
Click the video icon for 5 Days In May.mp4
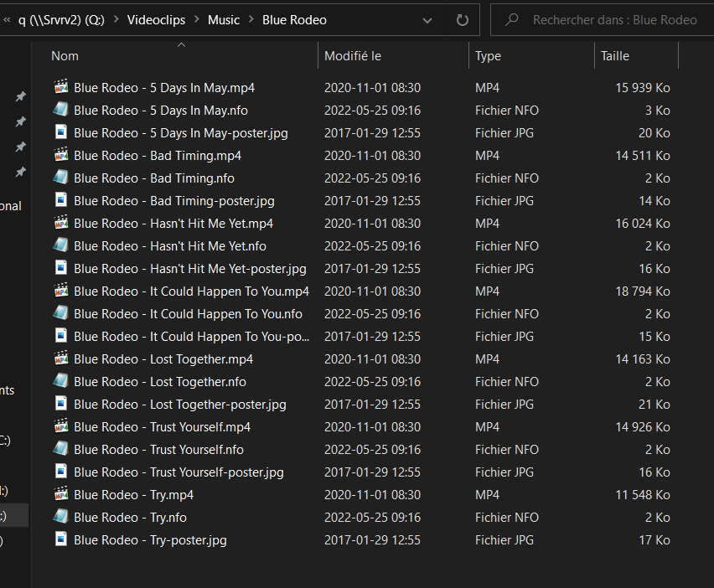click(x=60, y=87)
